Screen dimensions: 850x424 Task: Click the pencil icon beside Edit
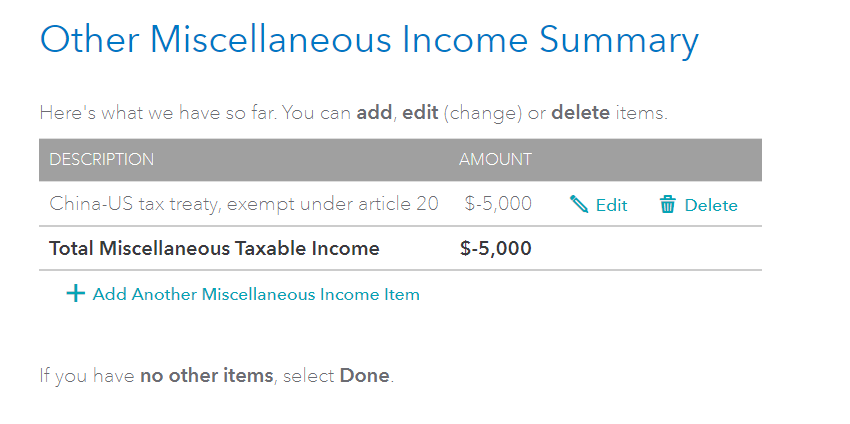click(x=579, y=204)
